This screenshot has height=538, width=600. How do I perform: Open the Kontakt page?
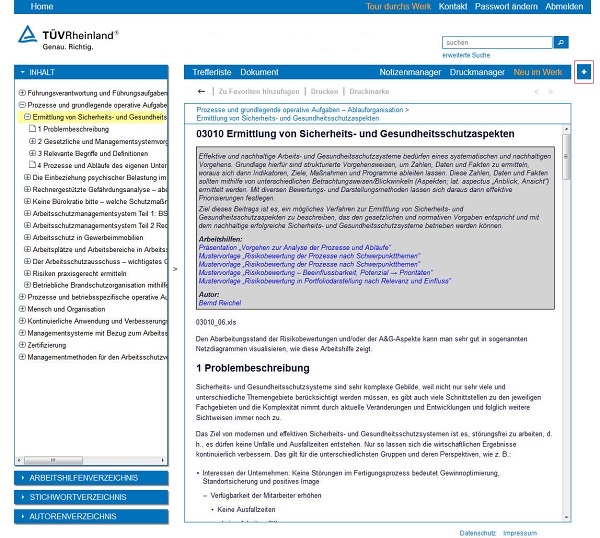453,7
